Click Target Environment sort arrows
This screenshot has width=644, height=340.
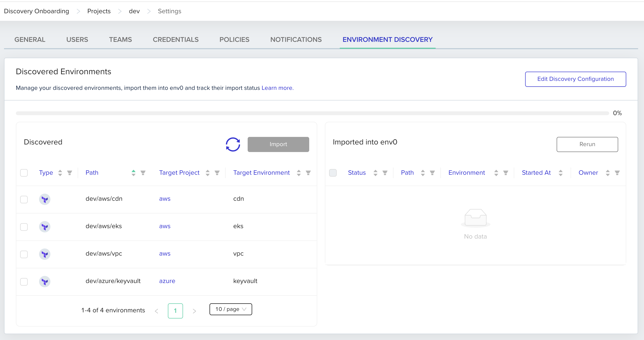pyautogui.click(x=299, y=173)
